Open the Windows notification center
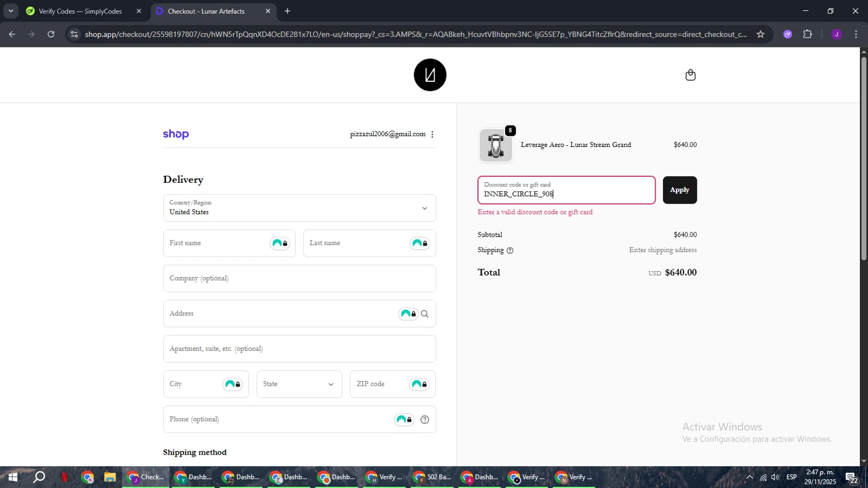 [x=852, y=478]
